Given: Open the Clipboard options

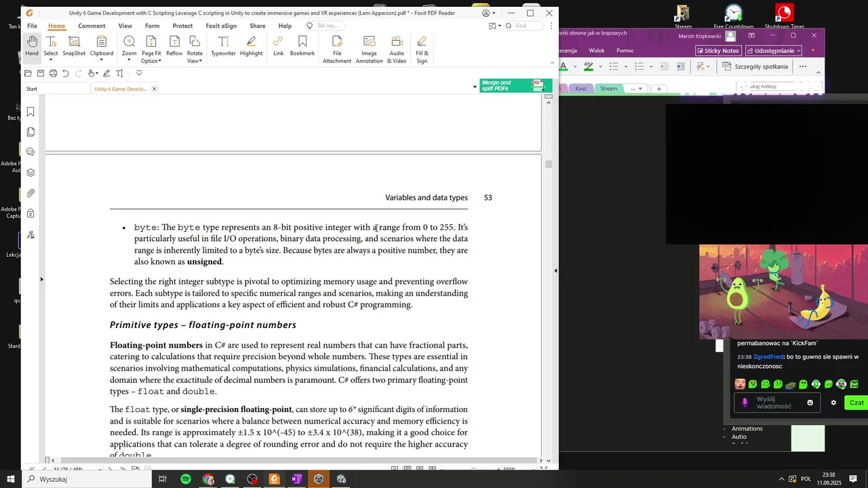Looking at the screenshot, I should (x=102, y=49).
